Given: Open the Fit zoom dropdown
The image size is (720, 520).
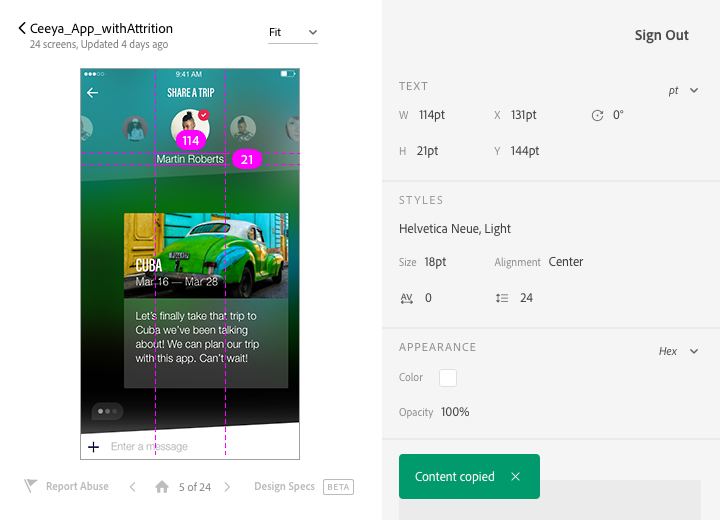Looking at the screenshot, I should 292,33.
